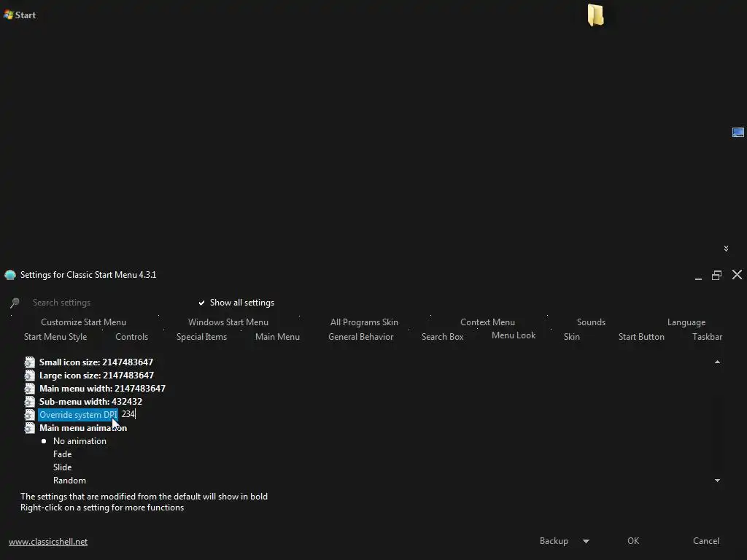Switch to the All Programs Skin tab

click(364, 322)
